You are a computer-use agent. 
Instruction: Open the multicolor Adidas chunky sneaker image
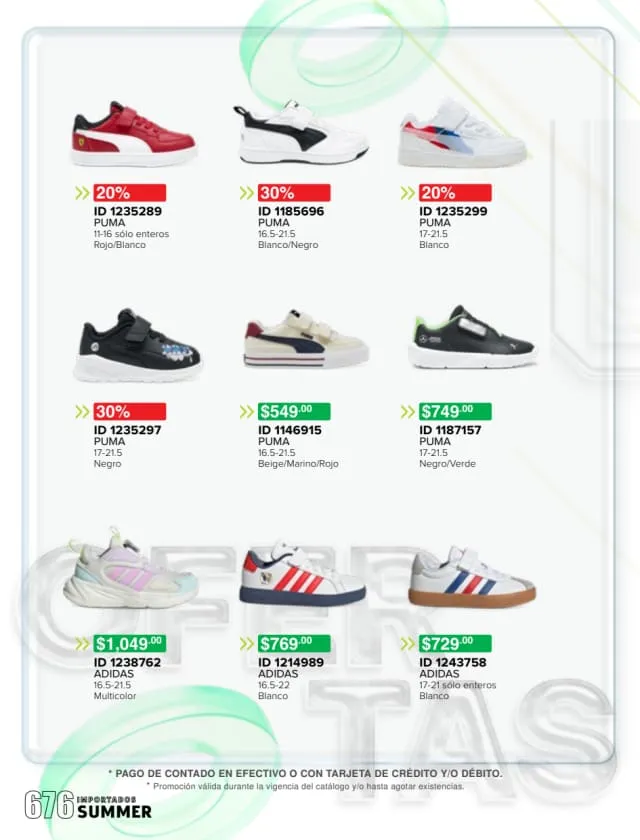click(x=130, y=568)
